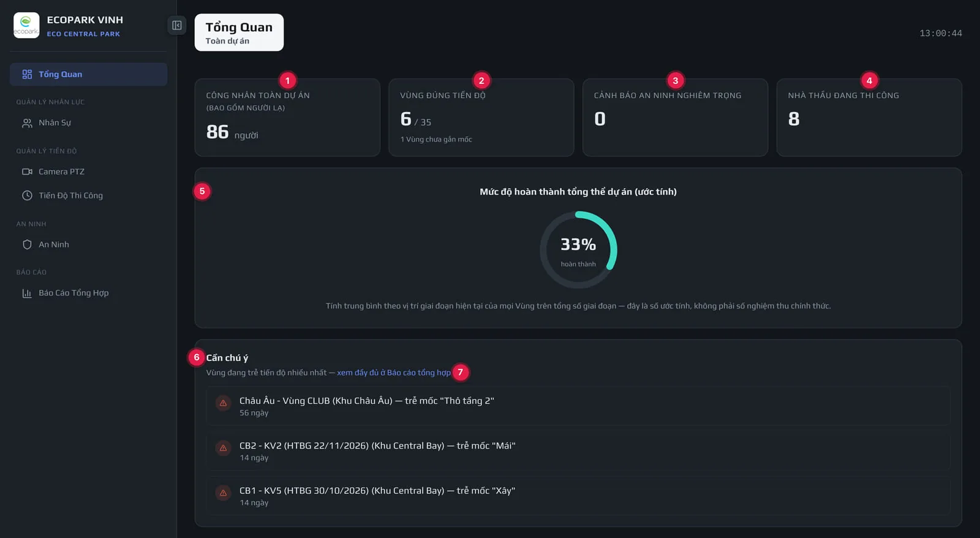980x538 pixels.
Task: Click the '86 người' worker count
Action: coord(232,132)
